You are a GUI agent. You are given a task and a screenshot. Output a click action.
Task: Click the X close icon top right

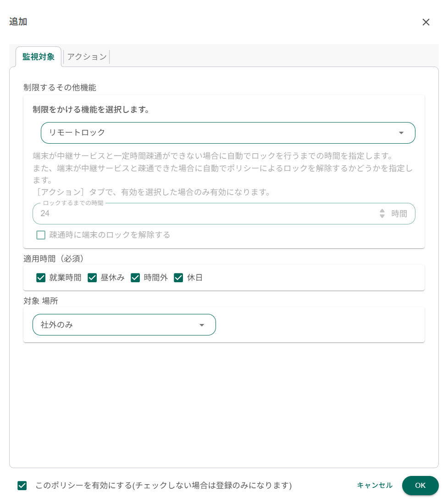pyautogui.click(x=426, y=22)
